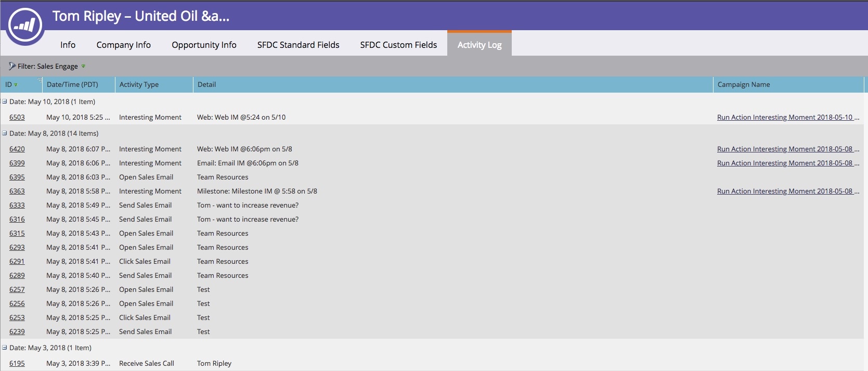The width and height of the screenshot is (868, 371).
Task: Open activity ID 6289
Action: tap(17, 275)
